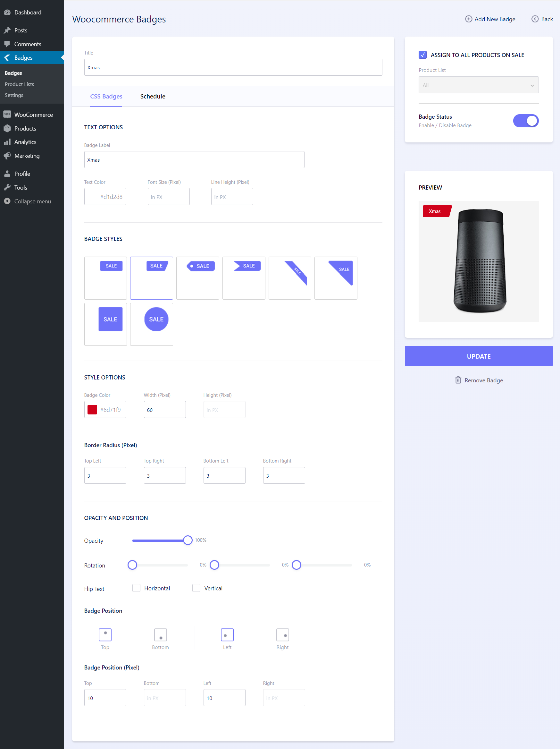Click the Products box icon
This screenshot has width=560, height=749.
point(7,128)
